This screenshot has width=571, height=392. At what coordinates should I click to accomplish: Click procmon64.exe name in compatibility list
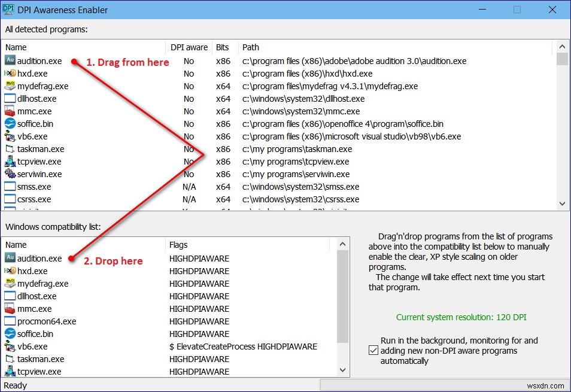(47, 321)
